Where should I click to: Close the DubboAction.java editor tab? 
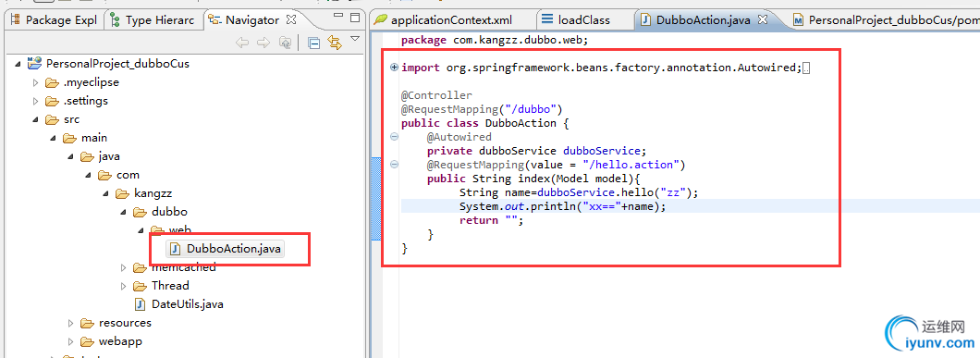(763, 19)
